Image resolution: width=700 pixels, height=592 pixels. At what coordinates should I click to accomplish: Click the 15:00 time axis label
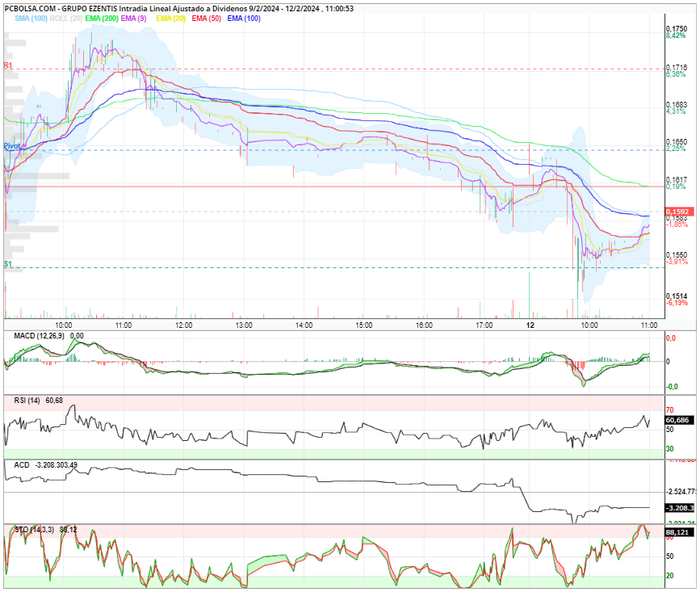tap(364, 325)
